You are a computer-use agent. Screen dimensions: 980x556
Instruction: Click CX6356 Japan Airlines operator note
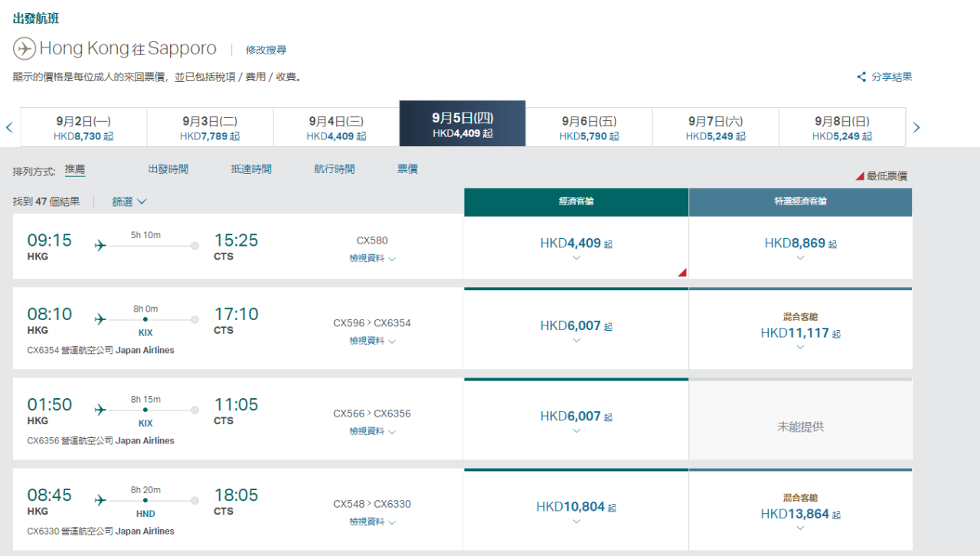100,440
